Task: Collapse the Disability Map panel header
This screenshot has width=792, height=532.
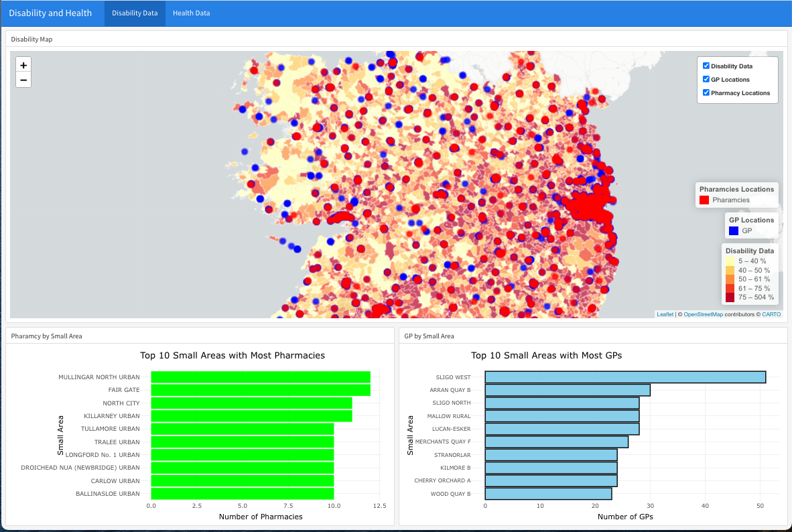Action: click(x=31, y=39)
